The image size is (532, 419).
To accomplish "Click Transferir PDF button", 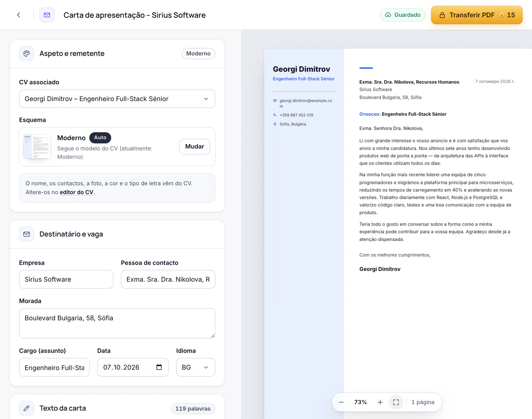I will point(477,15).
